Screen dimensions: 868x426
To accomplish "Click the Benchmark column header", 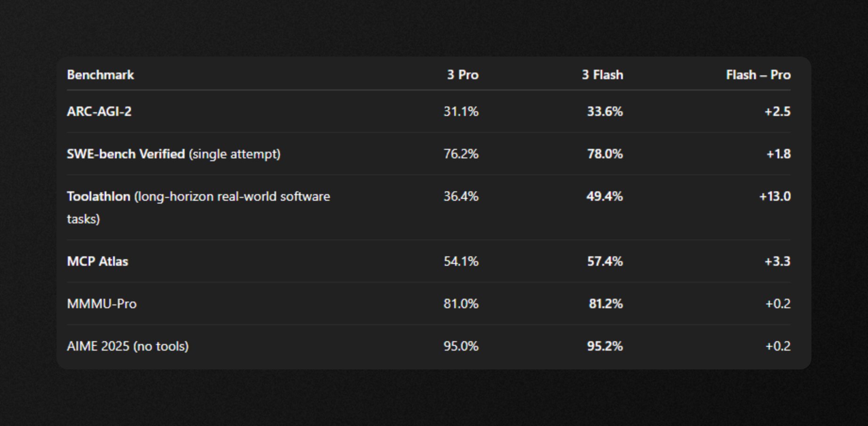I will click(x=100, y=75).
